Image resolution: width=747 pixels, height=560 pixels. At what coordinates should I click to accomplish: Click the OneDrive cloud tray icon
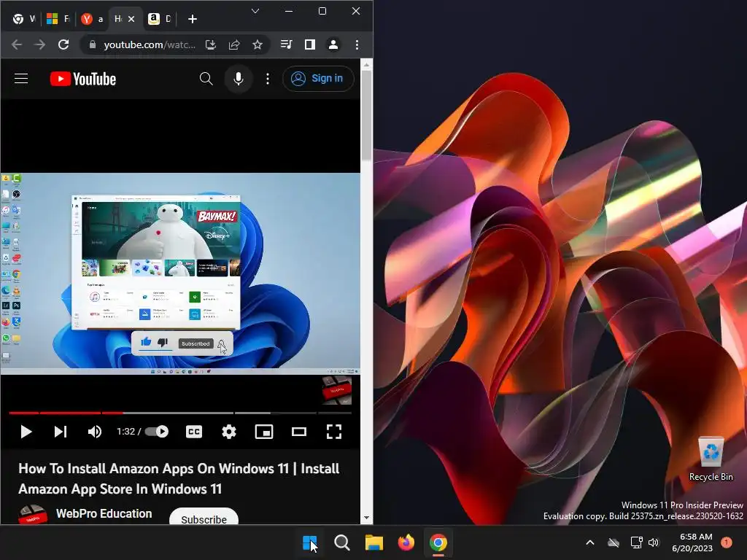pos(614,542)
